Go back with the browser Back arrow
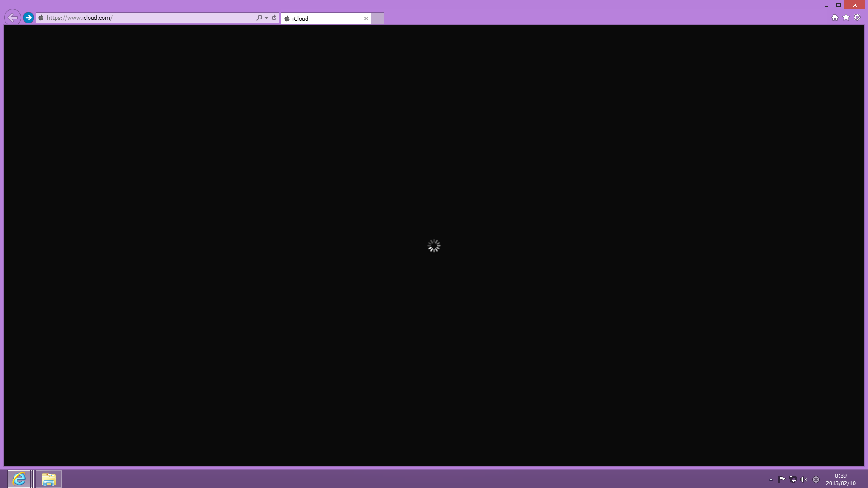 pos(13,18)
